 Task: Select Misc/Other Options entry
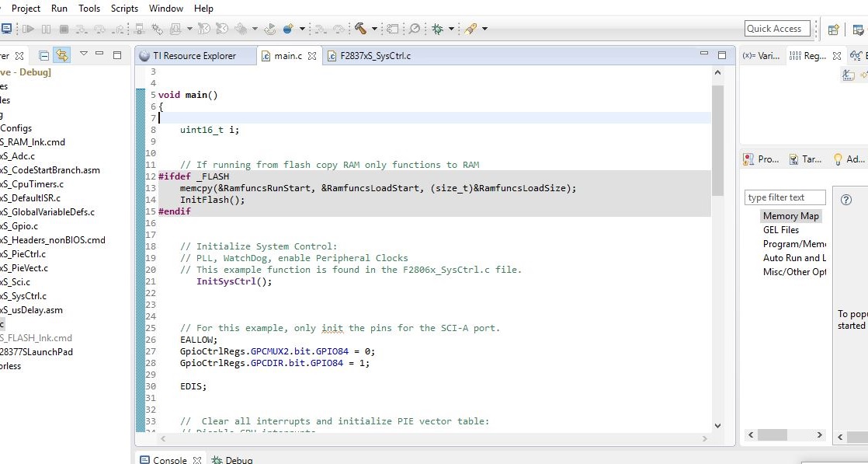794,271
